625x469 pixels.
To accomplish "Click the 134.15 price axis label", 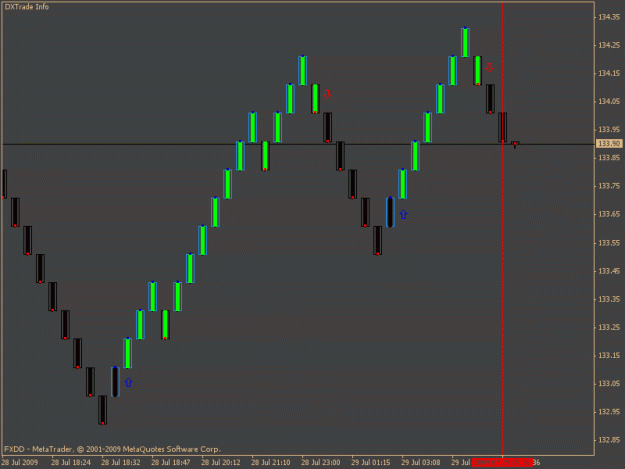I will click(x=609, y=73).
